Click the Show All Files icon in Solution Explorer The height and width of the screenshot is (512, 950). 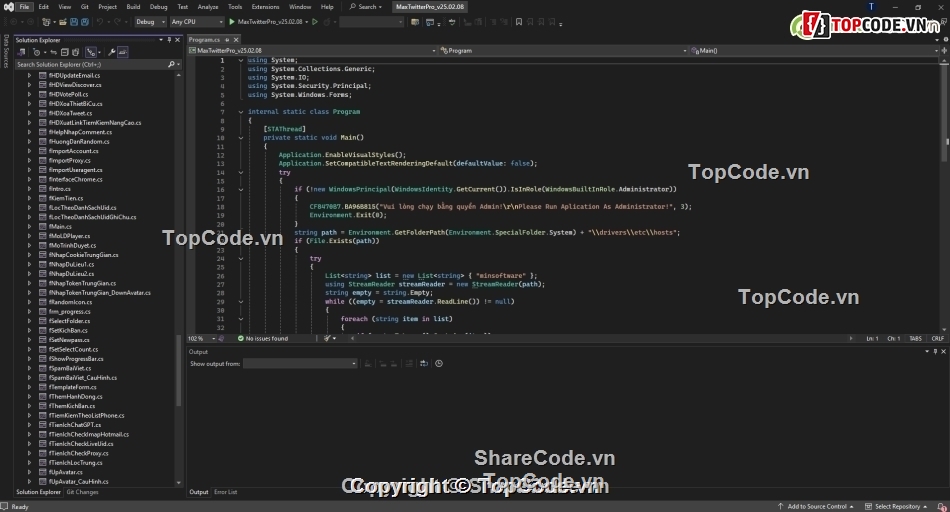point(75,52)
